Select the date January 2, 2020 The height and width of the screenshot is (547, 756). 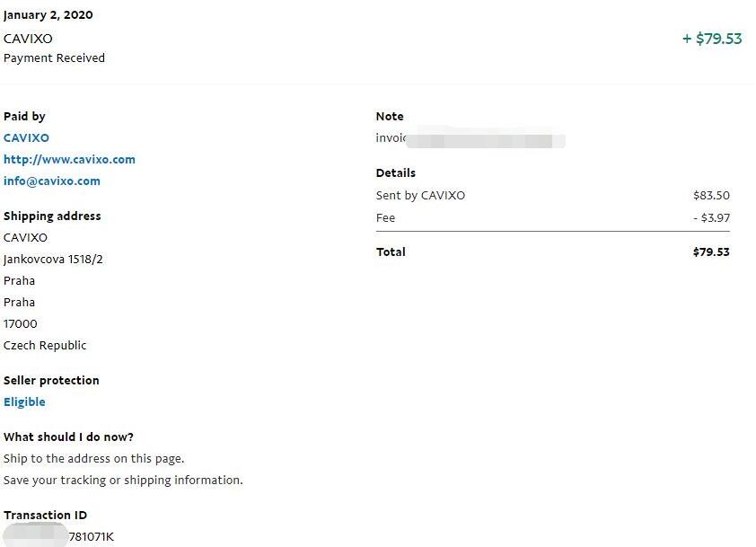click(x=48, y=15)
